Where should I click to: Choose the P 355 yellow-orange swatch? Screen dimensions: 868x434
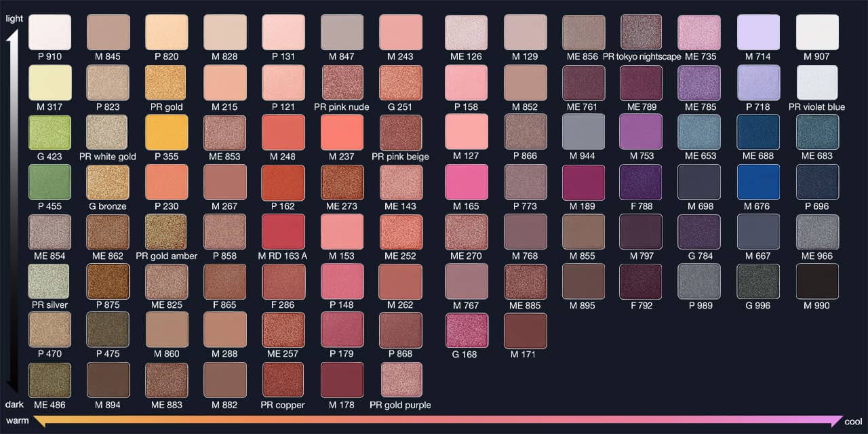166,132
